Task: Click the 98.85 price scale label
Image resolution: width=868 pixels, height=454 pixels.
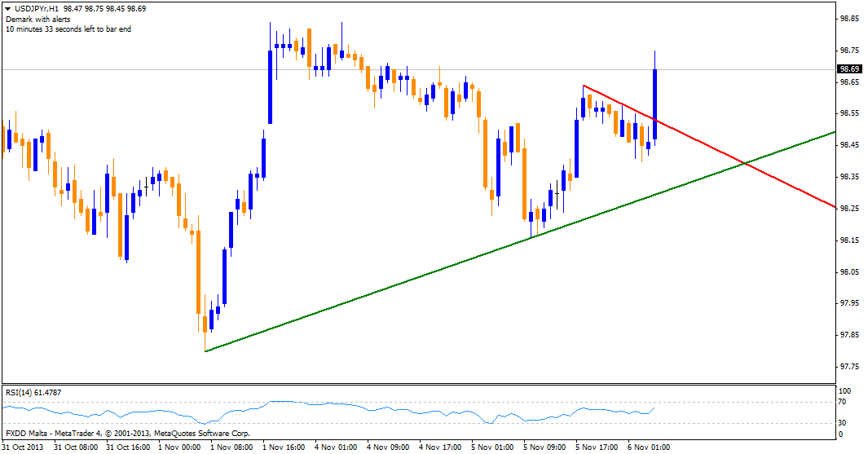Action: point(849,18)
